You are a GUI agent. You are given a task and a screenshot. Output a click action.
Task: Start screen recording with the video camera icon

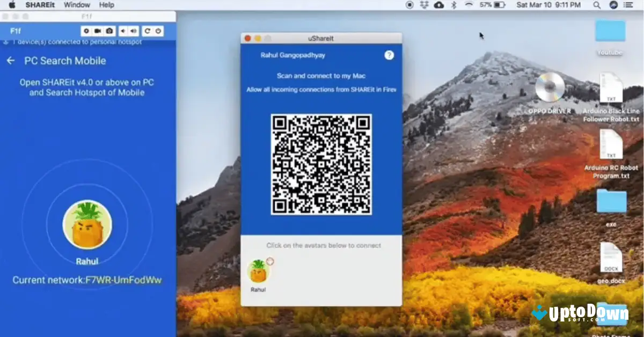[98, 31]
